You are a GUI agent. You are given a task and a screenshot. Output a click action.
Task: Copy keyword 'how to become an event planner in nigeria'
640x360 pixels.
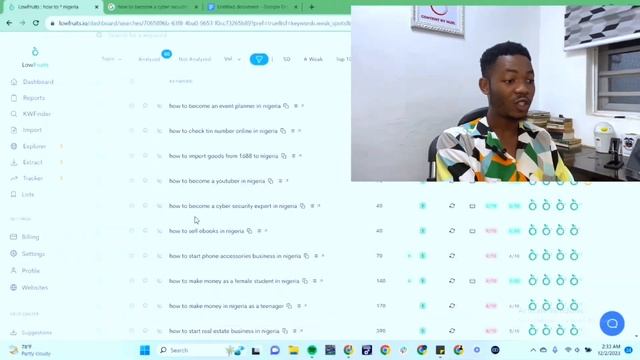[x=286, y=106]
